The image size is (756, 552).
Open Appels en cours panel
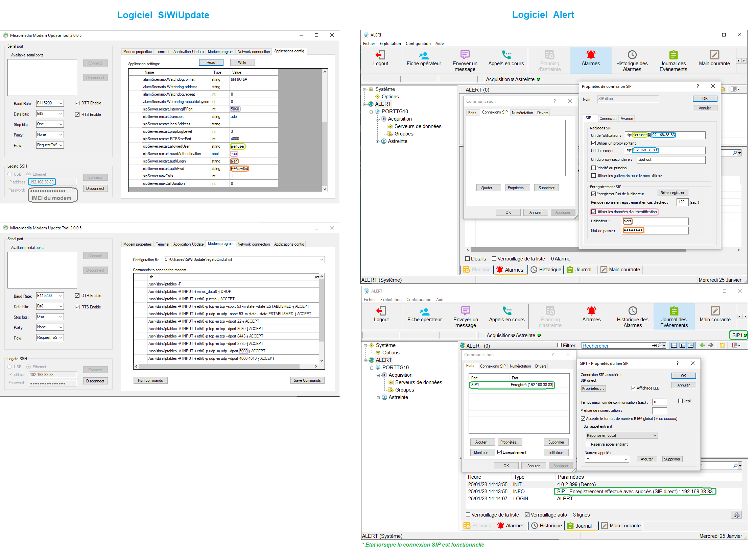pos(506,60)
